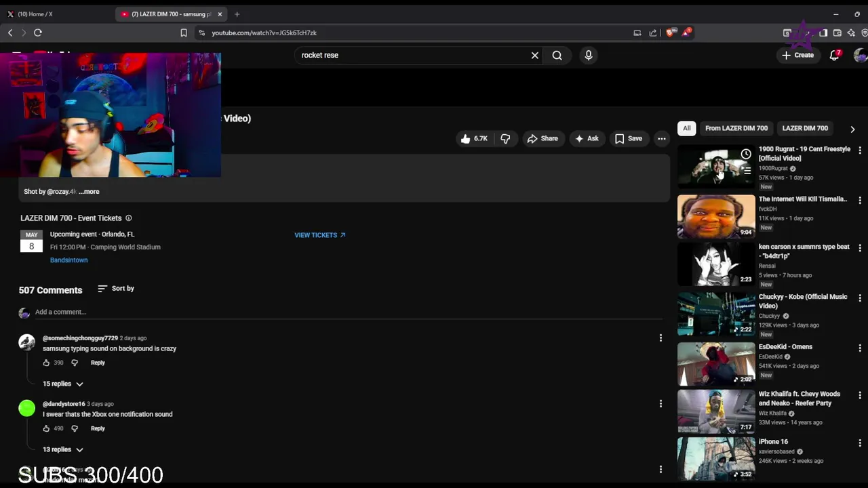Open Chuckyy - Kobe video title
Image resolution: width=868 pixels, height=488 pixels.
803,301
